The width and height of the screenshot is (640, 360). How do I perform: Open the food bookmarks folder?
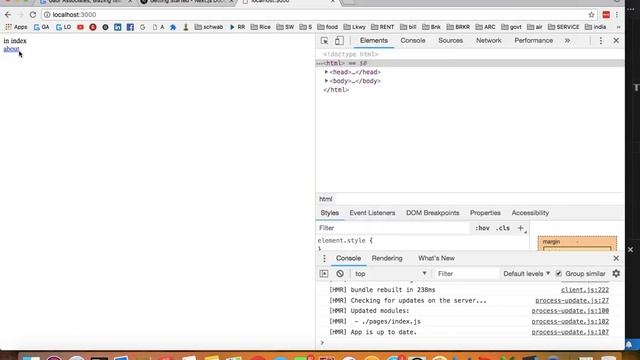pos(327,27)
